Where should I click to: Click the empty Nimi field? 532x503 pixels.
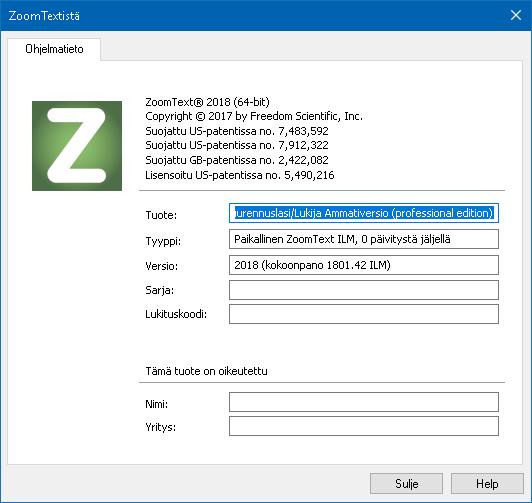[x=364, y=402]
